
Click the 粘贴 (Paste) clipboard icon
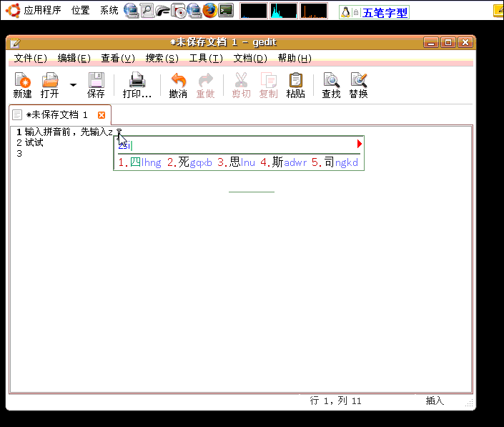[x=296, y=80]
